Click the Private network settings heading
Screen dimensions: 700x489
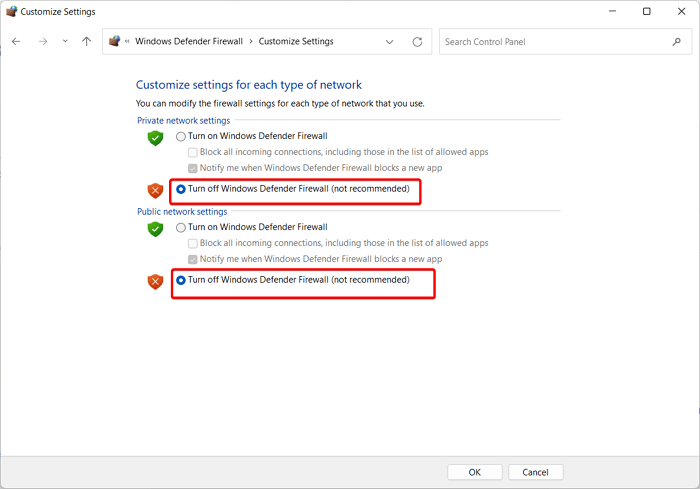[183, 121]
